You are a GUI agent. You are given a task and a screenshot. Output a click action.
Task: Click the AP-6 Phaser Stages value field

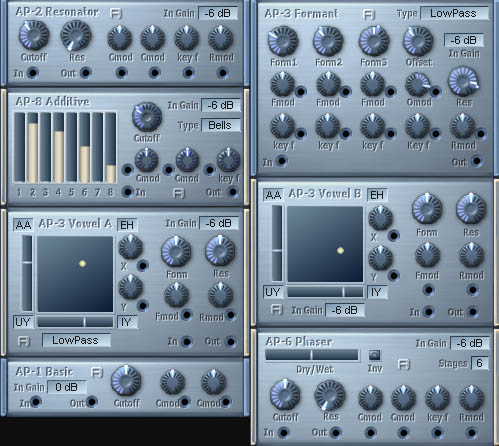479,363
